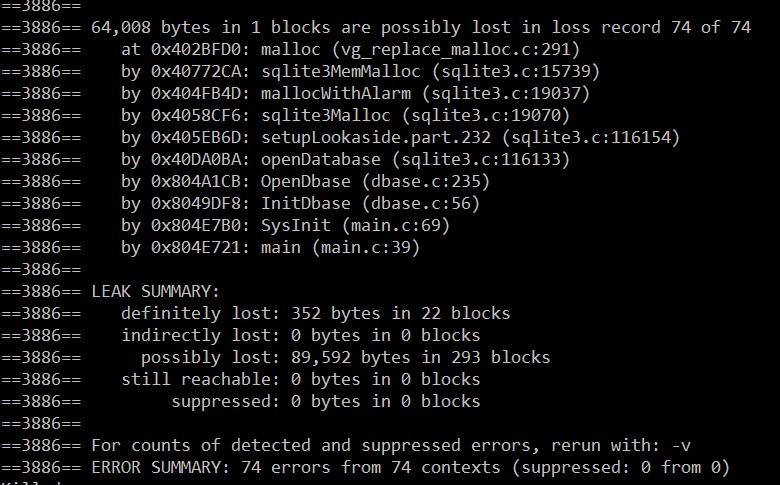Click the sqlite3MemMalloc stack frame

(x=360, y=71)
